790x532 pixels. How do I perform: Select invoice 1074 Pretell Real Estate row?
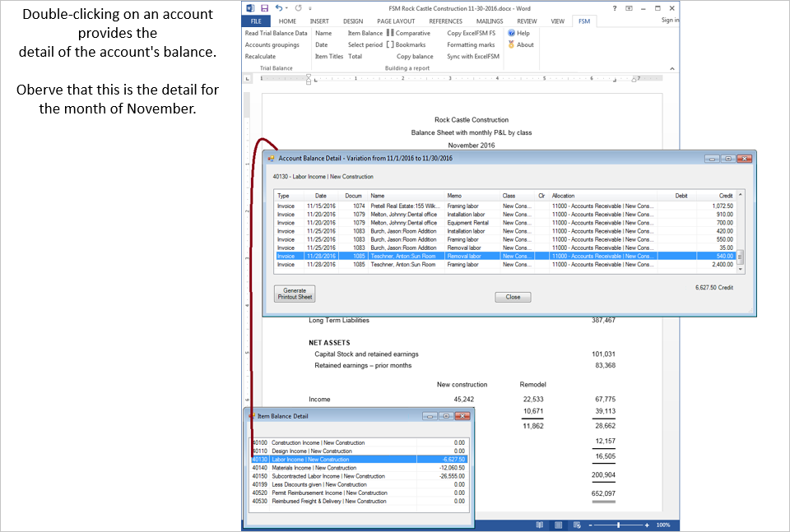(x=505, y=206)
